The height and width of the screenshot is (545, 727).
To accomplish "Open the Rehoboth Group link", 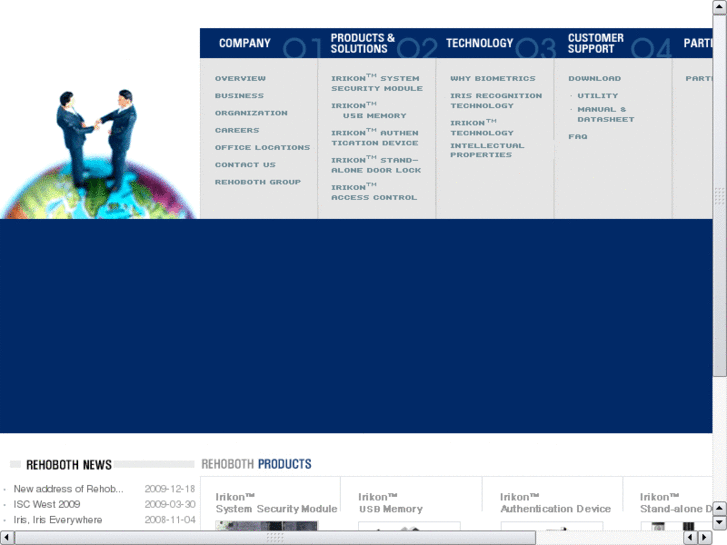I will pos(258,182).
